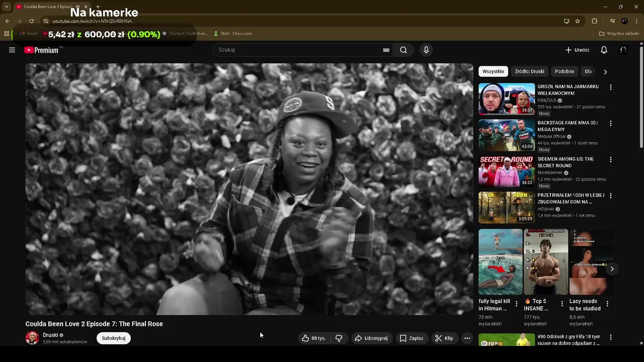Dislike the video
Viewport: 644px width, 362px height.
pyautogui.click(x=339, y=338)
